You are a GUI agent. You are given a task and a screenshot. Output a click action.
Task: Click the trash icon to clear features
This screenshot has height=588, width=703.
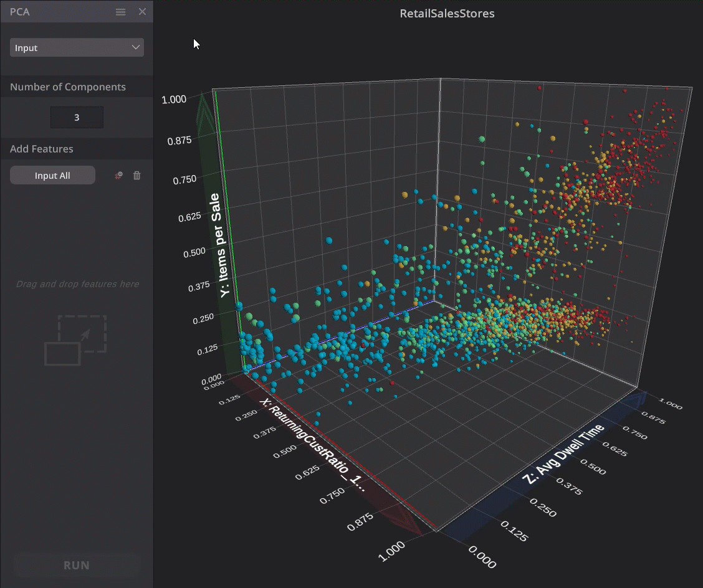136,175
